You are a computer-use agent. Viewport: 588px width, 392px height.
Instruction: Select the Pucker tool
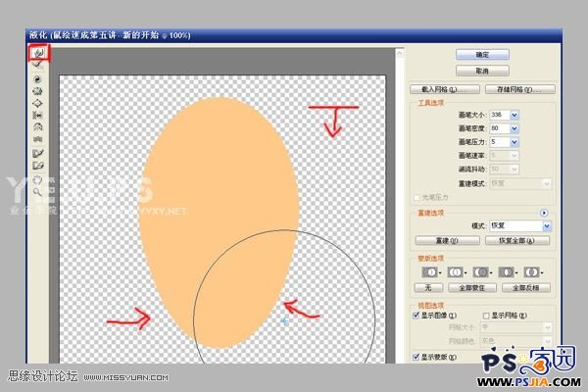point(37,91)
